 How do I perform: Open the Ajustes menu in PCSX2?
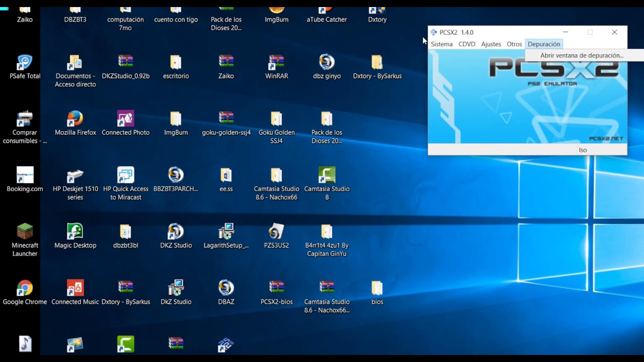[x=491, y=44]
